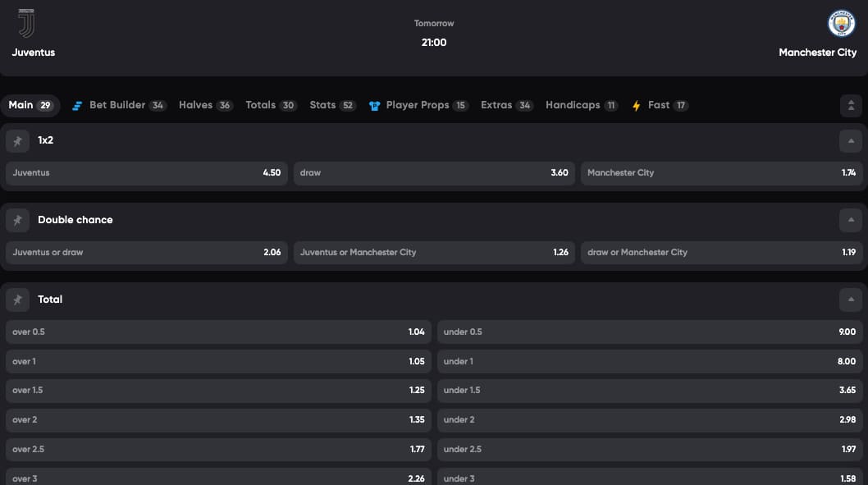The width and height of the screenshot is (868, 485).
Task: Pick over 1.5 at 1.25
Action: point(219,391)
